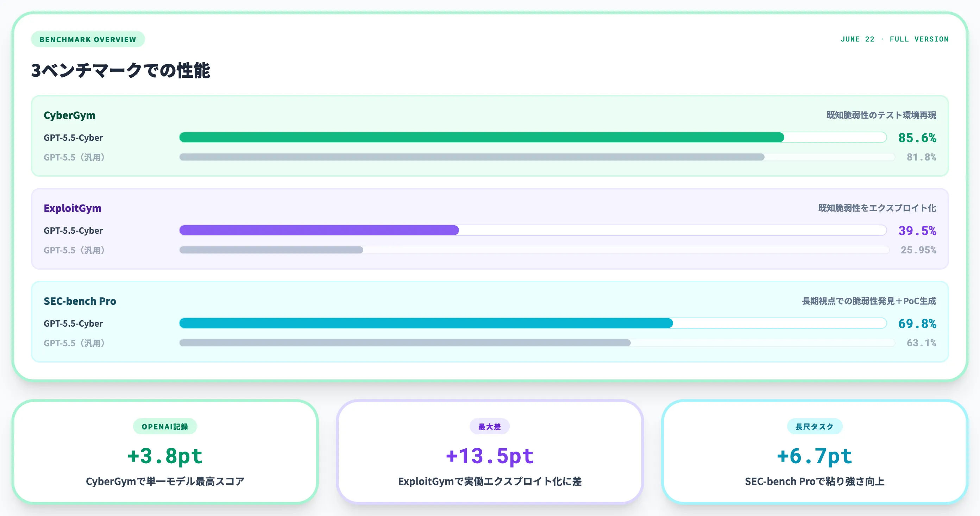Select the SEC-bench Pro section title
This screenshot has width=980, height=516.
pyautogui.click(x=80, y=301)
